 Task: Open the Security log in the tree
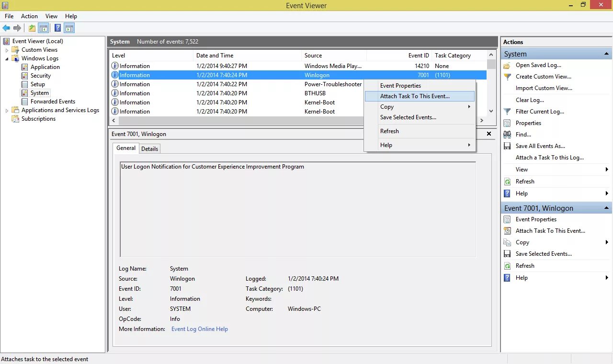point(40,76)
